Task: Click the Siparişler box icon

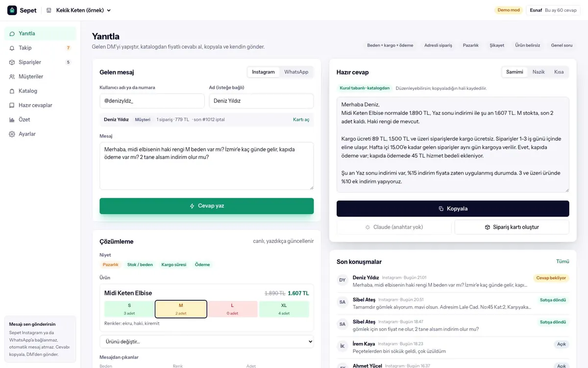Action: pos(12,62)
